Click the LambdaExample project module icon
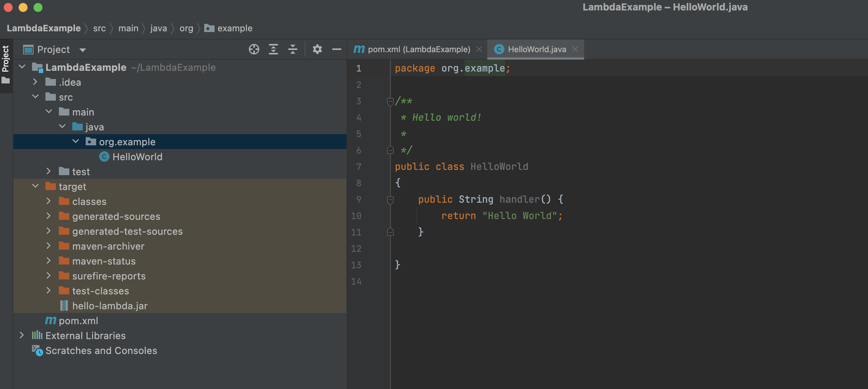This screenshot has height=389, width=868. pos(37,67)
